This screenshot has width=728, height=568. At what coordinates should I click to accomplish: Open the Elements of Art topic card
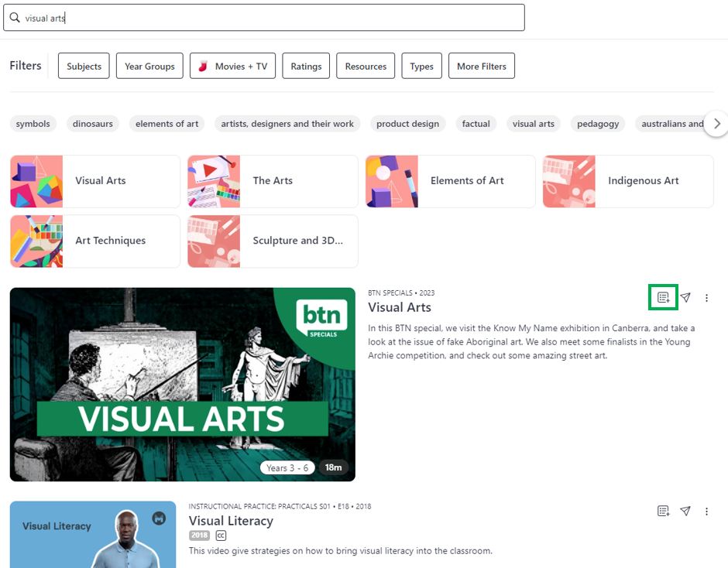tap(451, 181)
